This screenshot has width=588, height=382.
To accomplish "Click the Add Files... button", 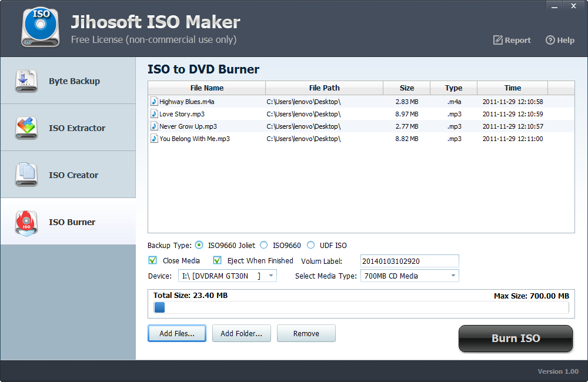I will point(177,333).
